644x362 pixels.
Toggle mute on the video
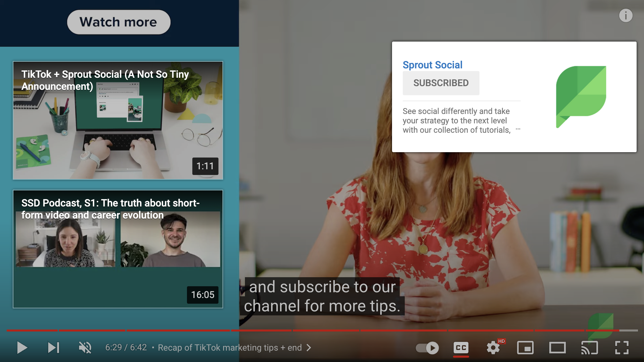(x=85, y=347)
